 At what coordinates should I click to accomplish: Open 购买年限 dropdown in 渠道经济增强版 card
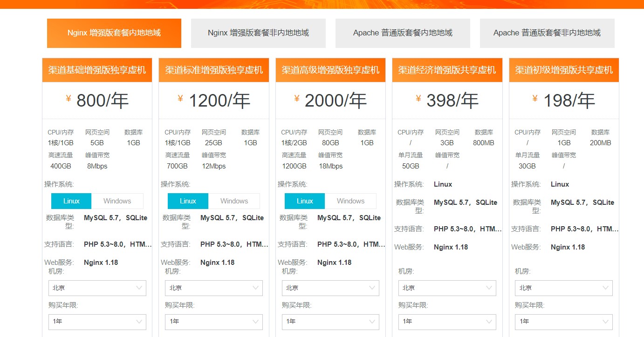click(447, 322)
